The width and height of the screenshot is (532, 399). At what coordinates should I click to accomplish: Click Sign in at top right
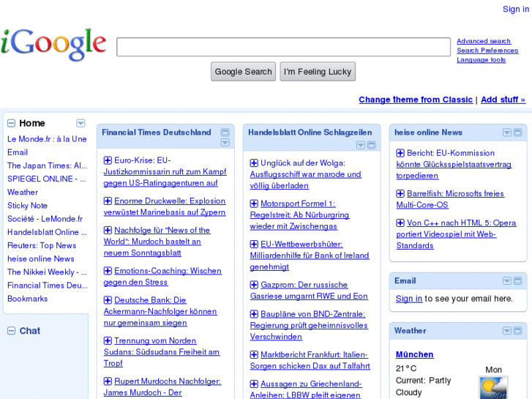(x=516, y=10)
